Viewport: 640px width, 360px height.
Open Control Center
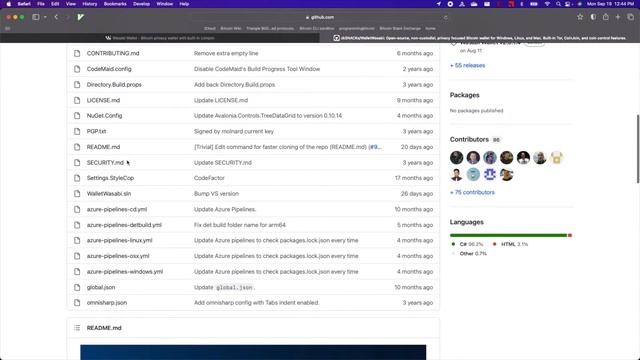pos(568,4)
